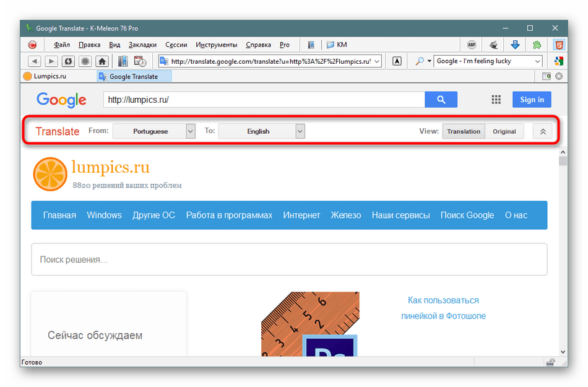Image resolution: width=588 pixels, height=387 pixels.
Task: Open the Windows navigation link
Action: (x=104, y=215)
